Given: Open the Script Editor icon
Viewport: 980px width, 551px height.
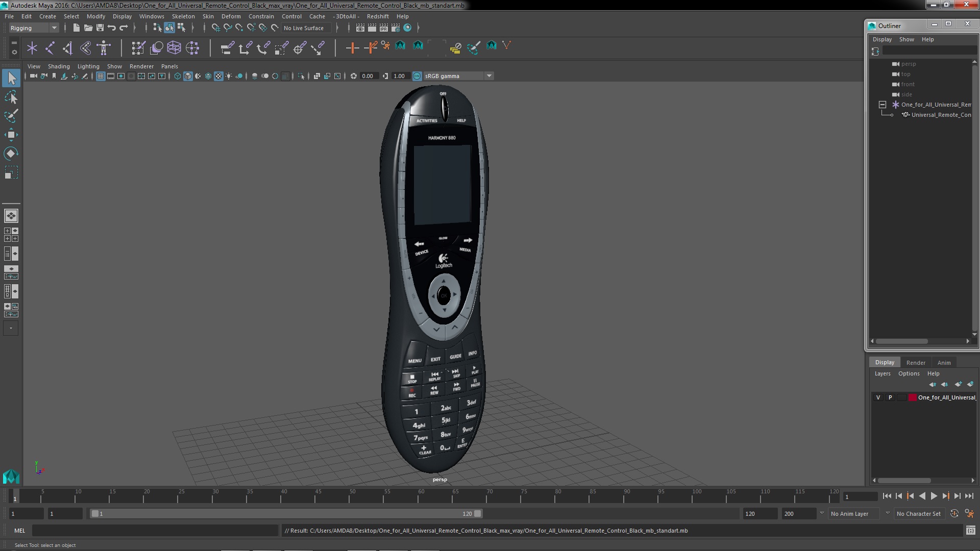Looking at the screenshot, I should pos(970,531).
